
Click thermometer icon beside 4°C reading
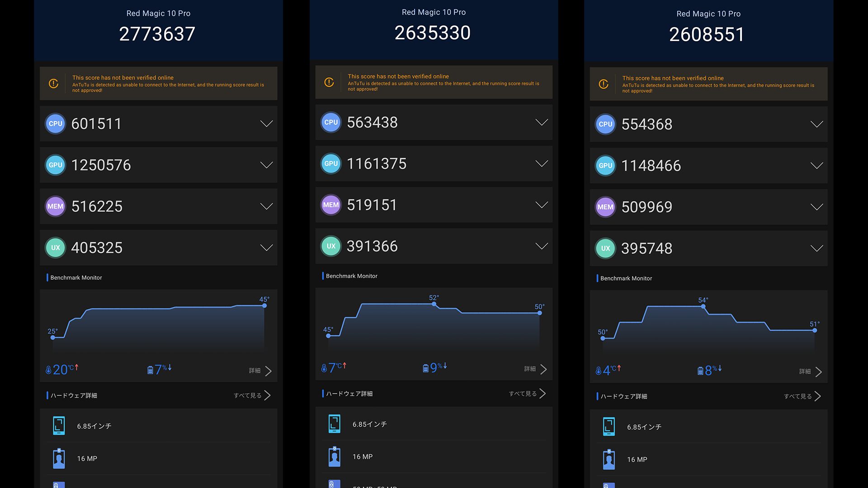point(599,371)
